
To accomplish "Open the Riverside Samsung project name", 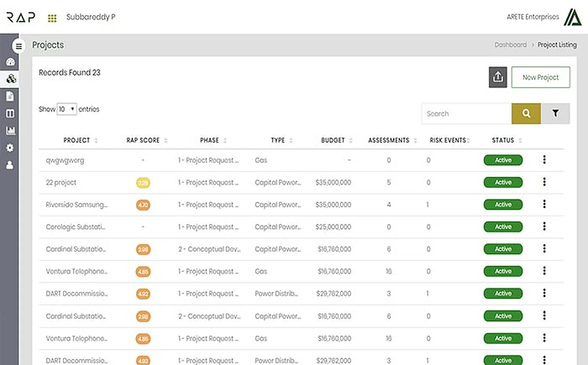I will 76,205.
